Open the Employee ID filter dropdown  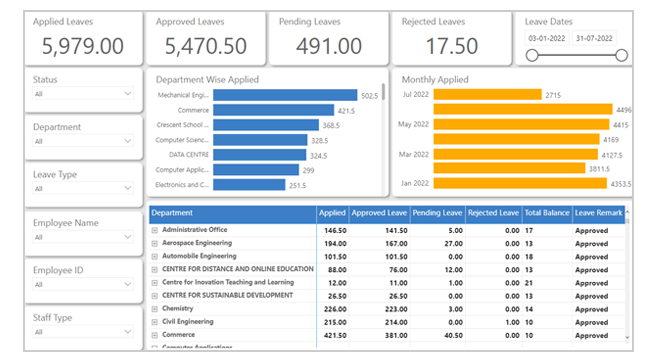pyautogui.click(x=82, y=284)
